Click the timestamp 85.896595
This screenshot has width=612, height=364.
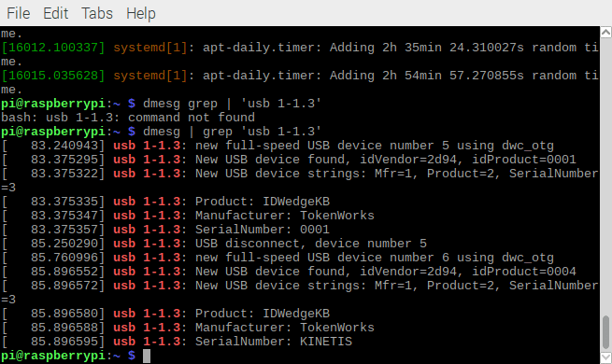pos(64,342)
